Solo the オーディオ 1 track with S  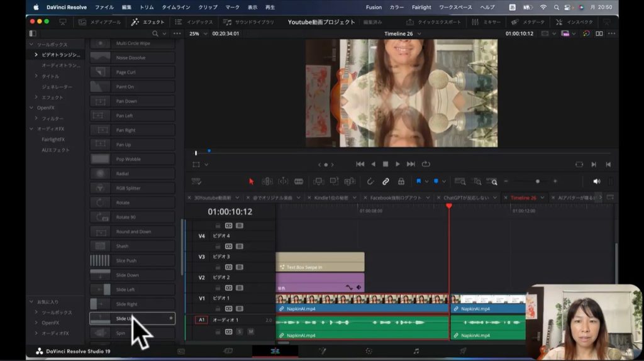point(240,331)
